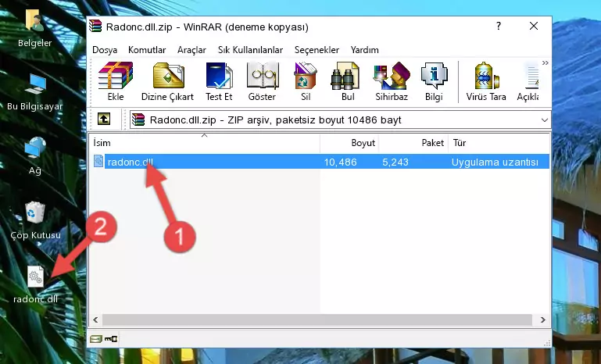Sort by the İsim column header

205,142
